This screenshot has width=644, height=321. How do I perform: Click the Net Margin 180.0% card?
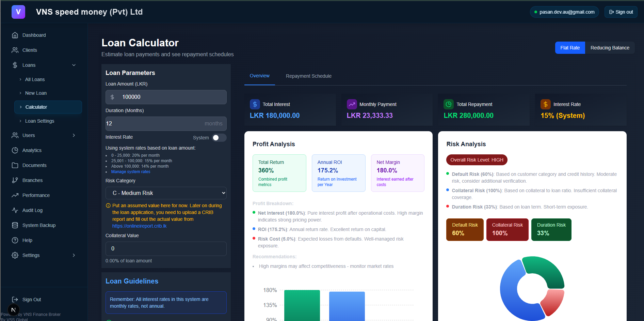(398, 173)
